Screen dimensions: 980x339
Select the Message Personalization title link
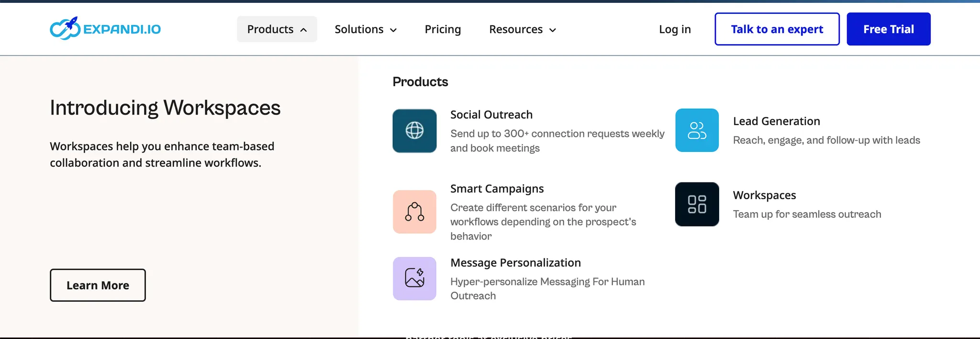pyautogui.click(x=515, y=263)
